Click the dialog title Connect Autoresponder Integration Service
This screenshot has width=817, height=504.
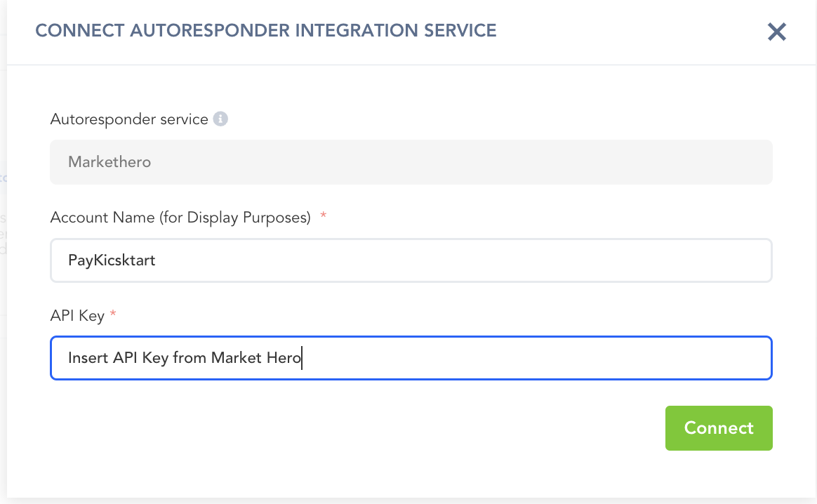tap(266, 30)
